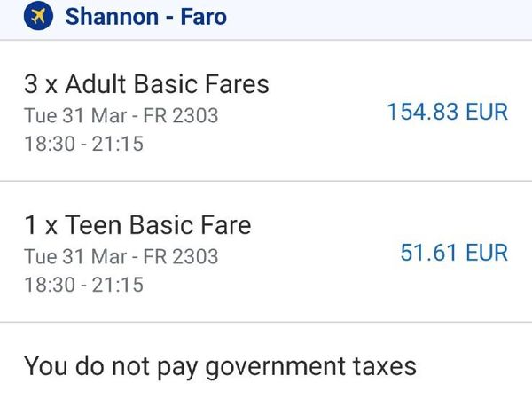The width and height of the screenshot is (532, 399).
Task: Click divider line between Adult and Teen fares
Action: pyautogui.click(x=266, y=181)
